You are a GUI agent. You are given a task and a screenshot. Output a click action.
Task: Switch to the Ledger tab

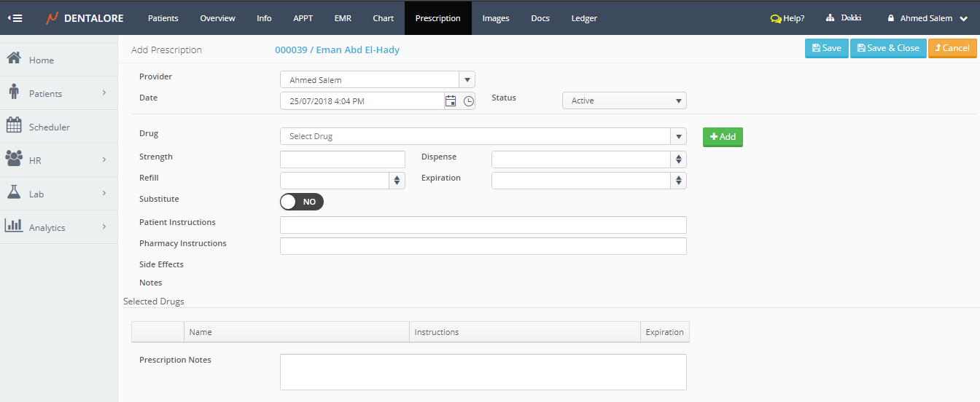coord(584,18)
